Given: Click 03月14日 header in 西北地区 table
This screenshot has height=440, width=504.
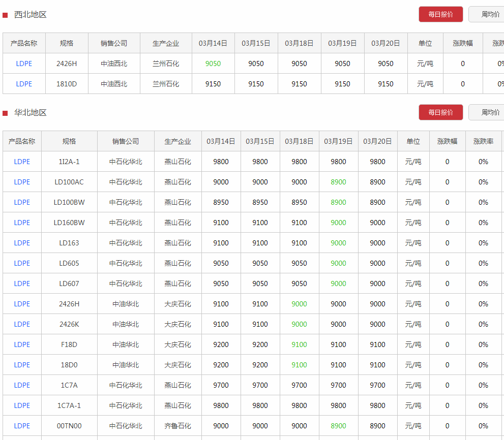Looking at the screenshot, I should pyautogui.click(x=213, y=43).
